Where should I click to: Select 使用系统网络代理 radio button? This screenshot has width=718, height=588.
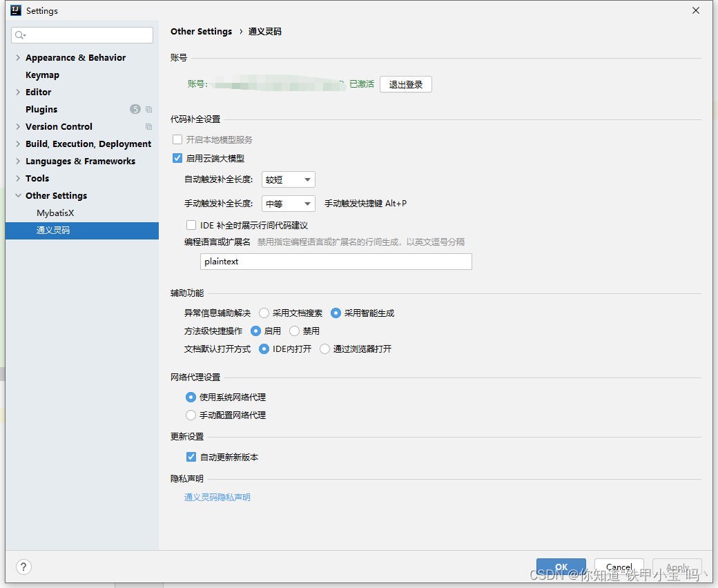click(x=191, y=398)
